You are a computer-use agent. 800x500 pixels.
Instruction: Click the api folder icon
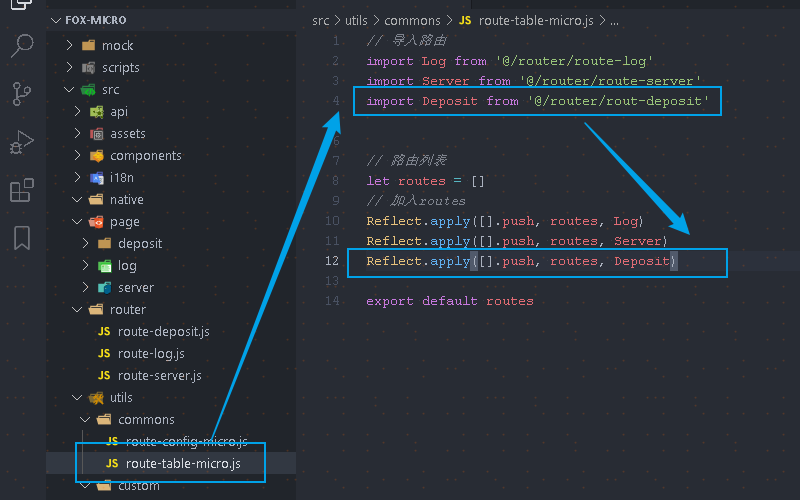tap(97, 112)
